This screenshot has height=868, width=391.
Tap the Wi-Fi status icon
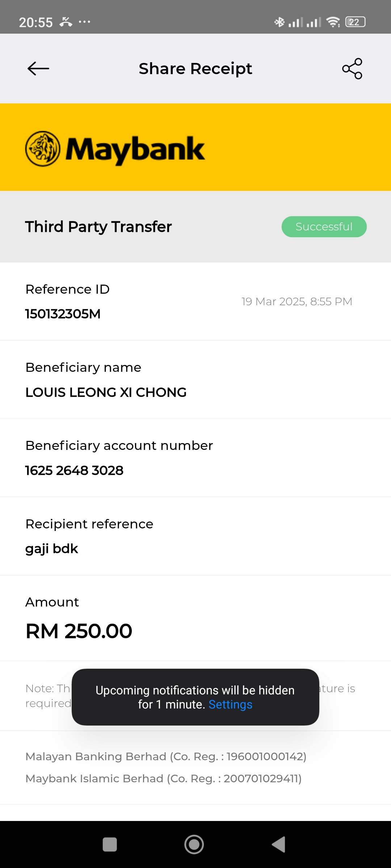point(333,22)
